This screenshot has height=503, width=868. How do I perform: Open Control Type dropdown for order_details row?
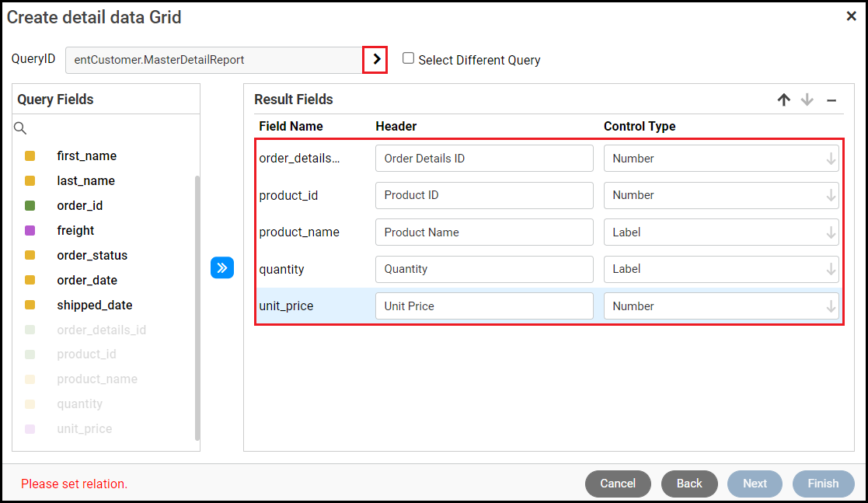[720, 159]
